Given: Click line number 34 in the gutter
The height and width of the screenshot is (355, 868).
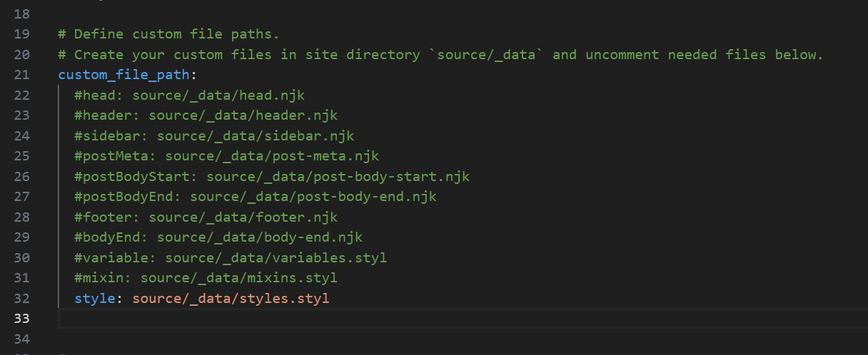Looking at the screenshot, I should coord(21,339).
